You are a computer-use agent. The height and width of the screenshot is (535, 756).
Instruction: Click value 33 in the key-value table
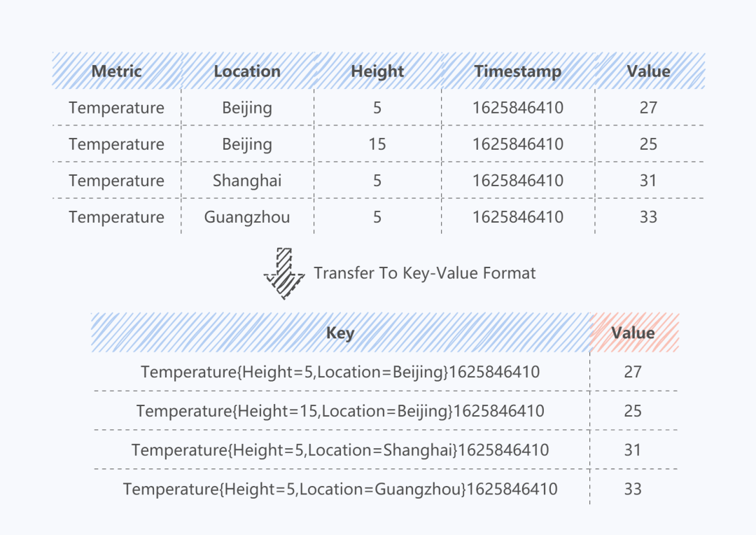633,489
